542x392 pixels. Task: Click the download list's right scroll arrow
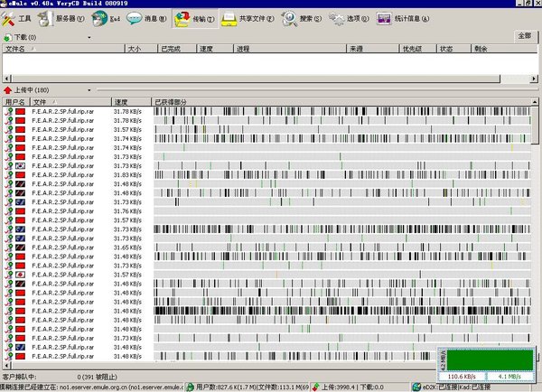click(x=534, y=79)
